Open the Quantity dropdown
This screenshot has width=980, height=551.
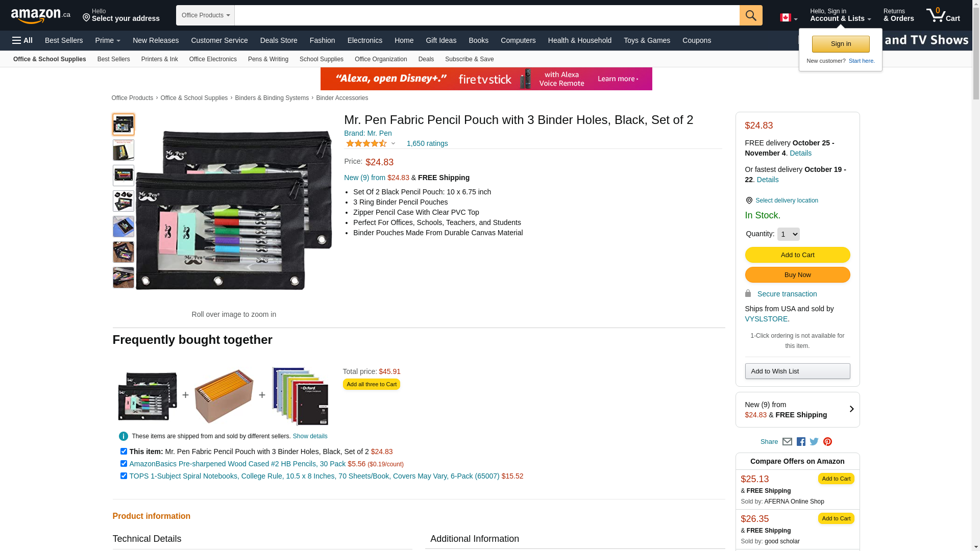click(x=788, y=234)
